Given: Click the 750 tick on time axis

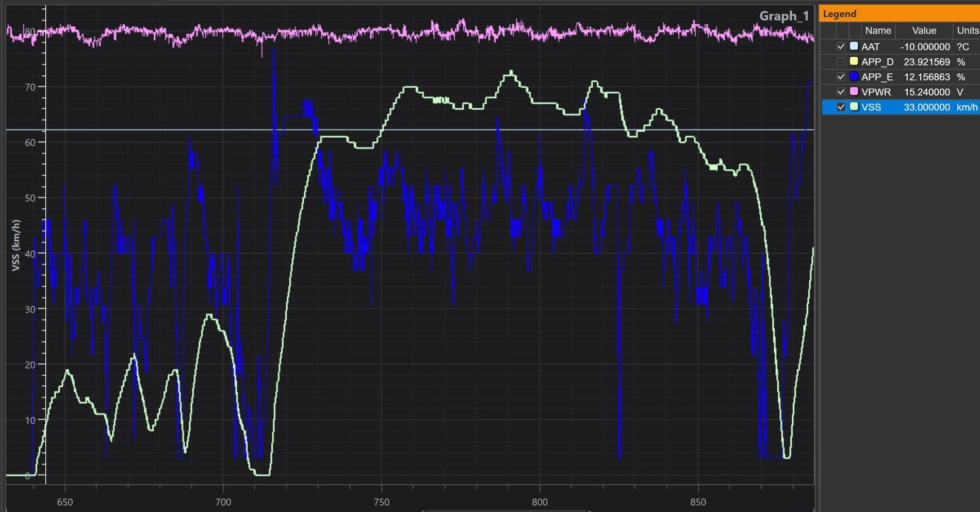Looking at the screenshot, I should [x=382, y=502].
